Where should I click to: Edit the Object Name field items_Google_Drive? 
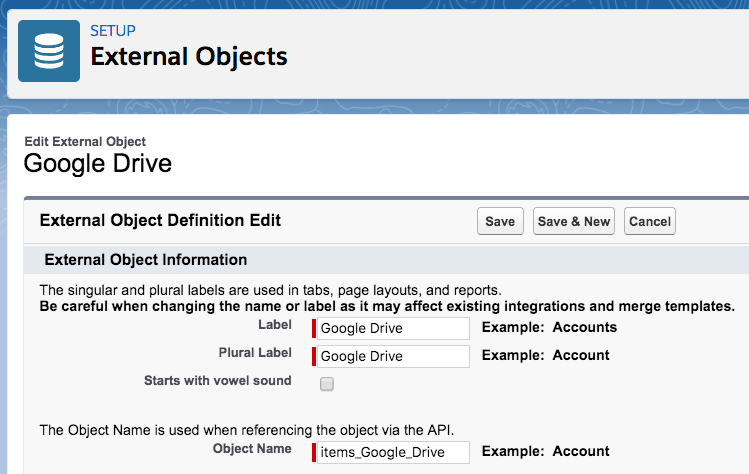click(393, 452)
